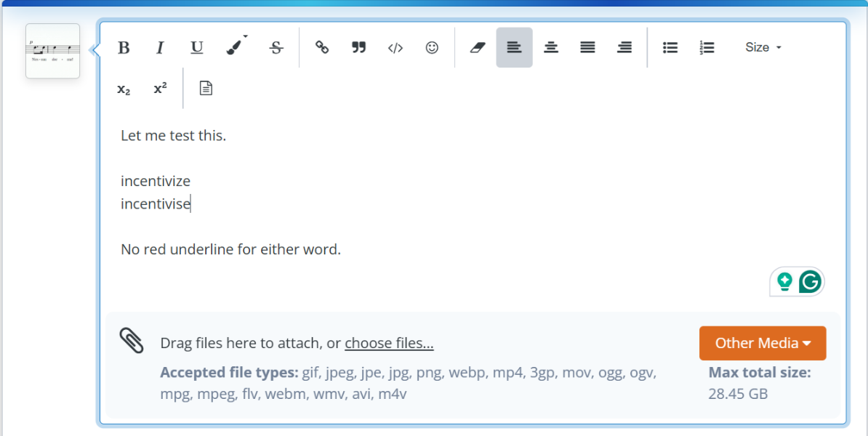
Task: Remove formatting with eraser icon
Action: pyautogui.click(x=477, y=48)
